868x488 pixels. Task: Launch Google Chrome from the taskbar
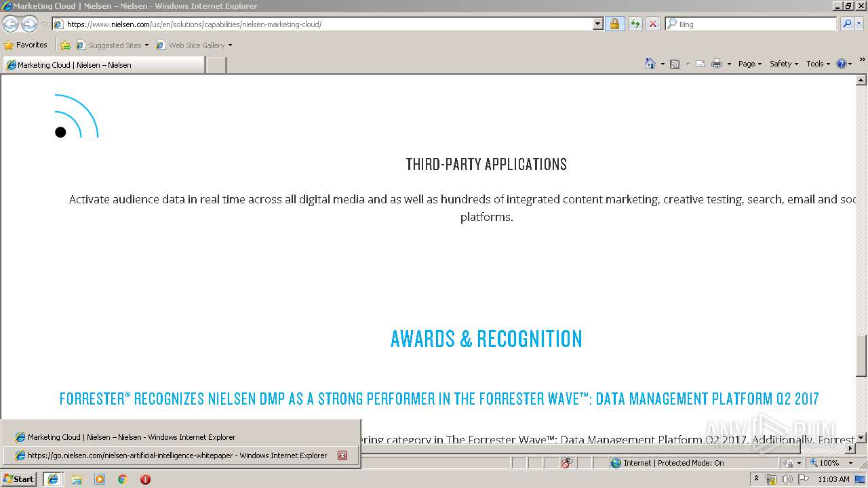123,479
